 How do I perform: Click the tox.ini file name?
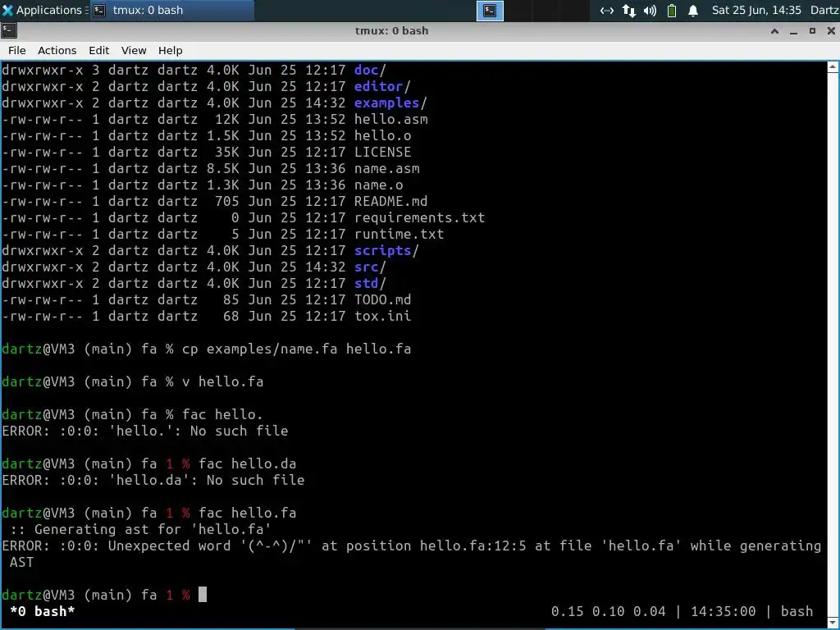[383, 316]
